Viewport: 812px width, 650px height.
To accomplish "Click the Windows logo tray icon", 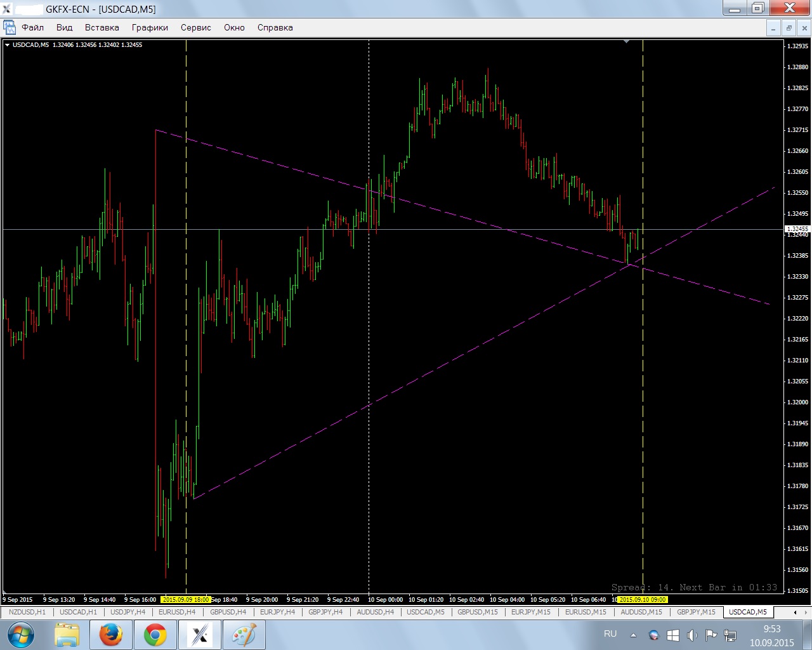I will pyautogui.click(x=673, y=635).
